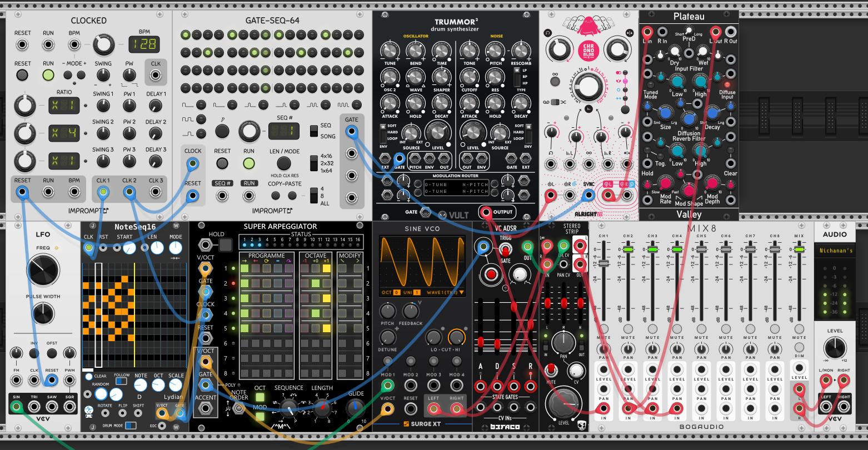Click Trummor2 RESCOMB knob
868x450 pixels.
click(x=521, y=51)
